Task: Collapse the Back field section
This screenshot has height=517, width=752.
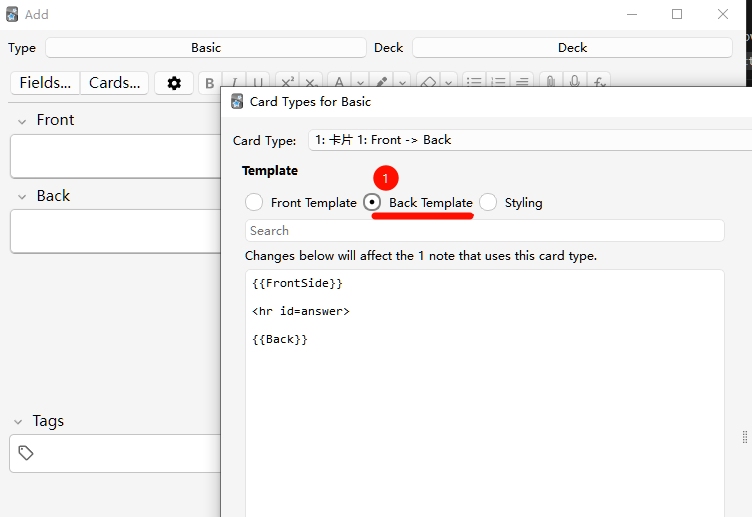Action: click(x=22, y=197)
